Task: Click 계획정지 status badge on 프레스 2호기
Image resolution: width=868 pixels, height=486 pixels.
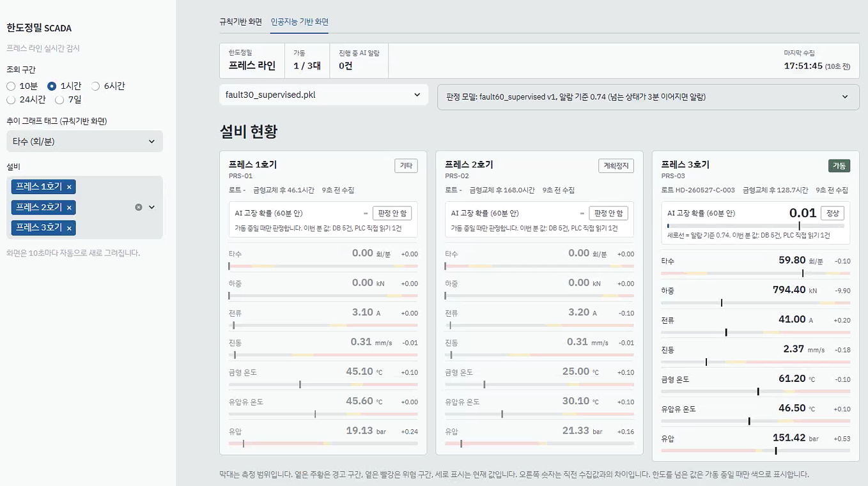Action: 616,166
